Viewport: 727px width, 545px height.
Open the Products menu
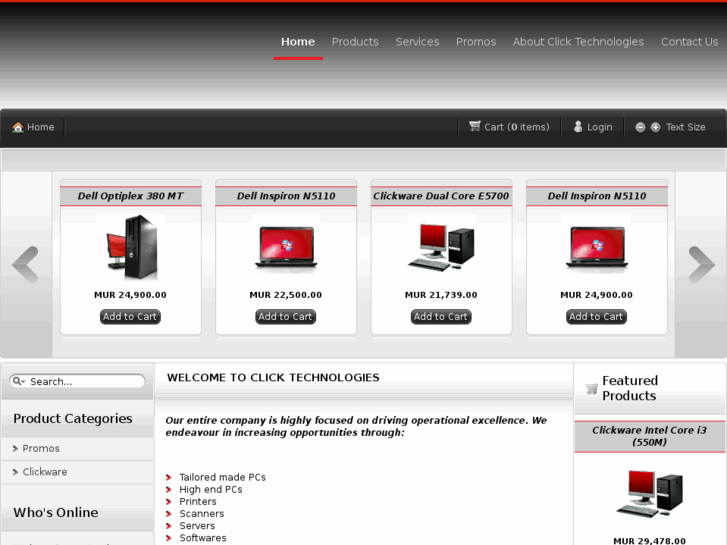pos(355,42)
